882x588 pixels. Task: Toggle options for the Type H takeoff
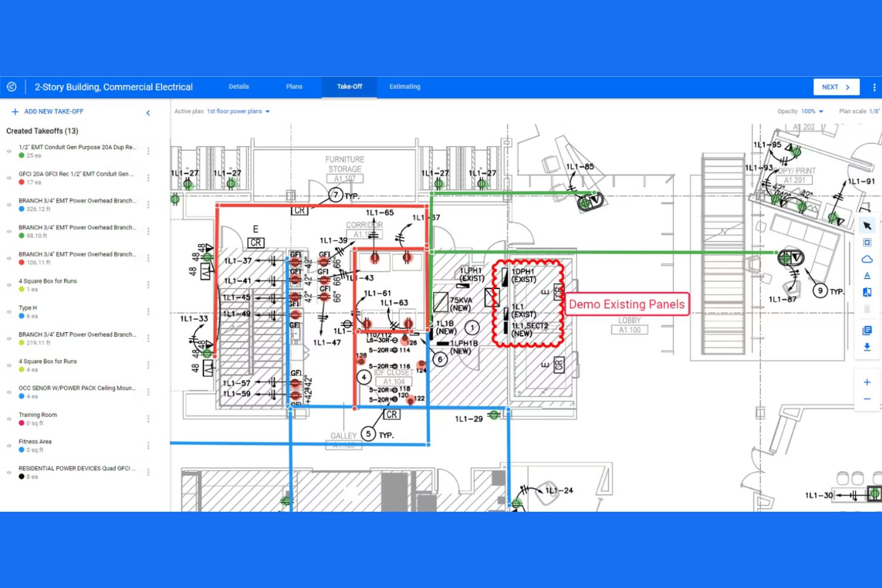click(x=148, y=311)
